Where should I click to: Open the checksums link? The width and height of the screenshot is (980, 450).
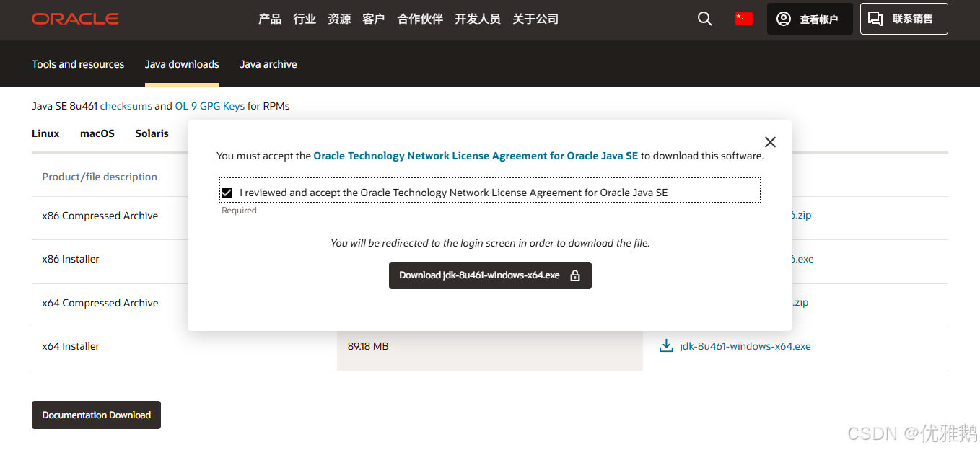click(126, 106)
